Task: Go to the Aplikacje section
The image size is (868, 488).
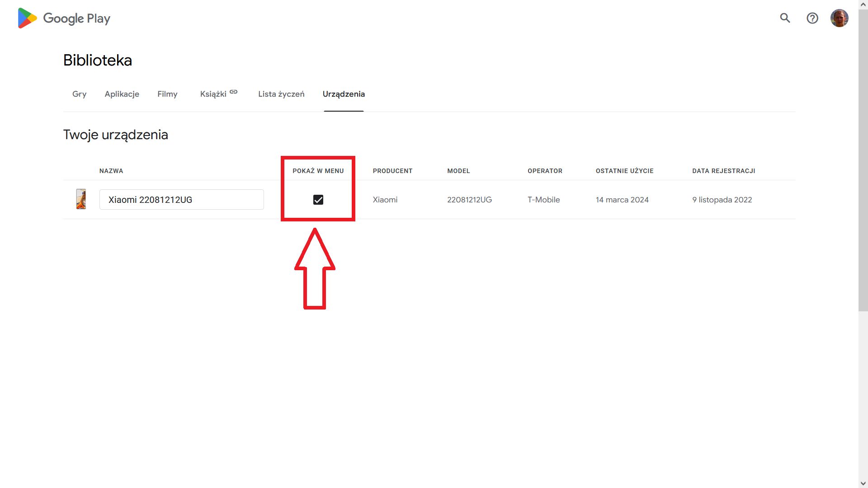Action: 122,94
